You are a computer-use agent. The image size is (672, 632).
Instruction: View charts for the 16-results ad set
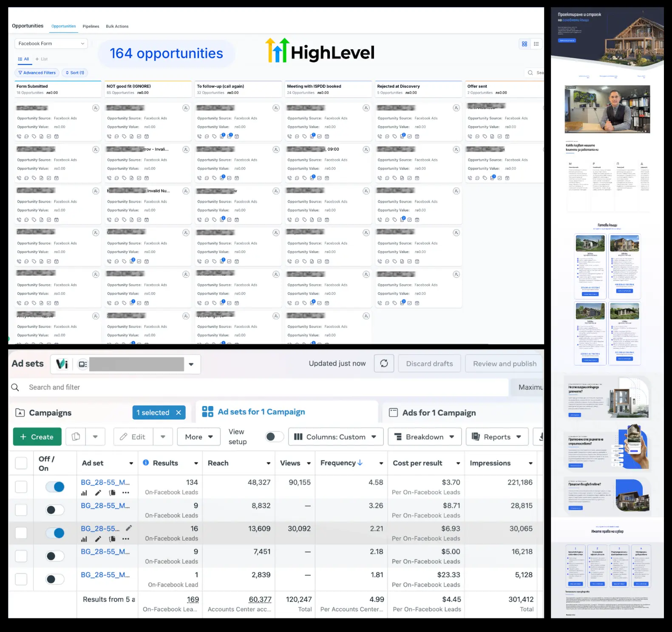pyautogui.click(x=84, y=539)
